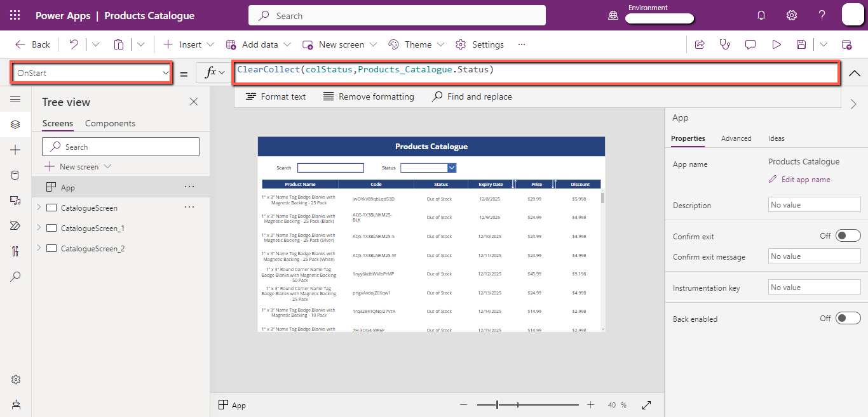Zoom out with the minus button
Image resolution: width=868 pixels, height=417 pixels.
tap(463, 405)
